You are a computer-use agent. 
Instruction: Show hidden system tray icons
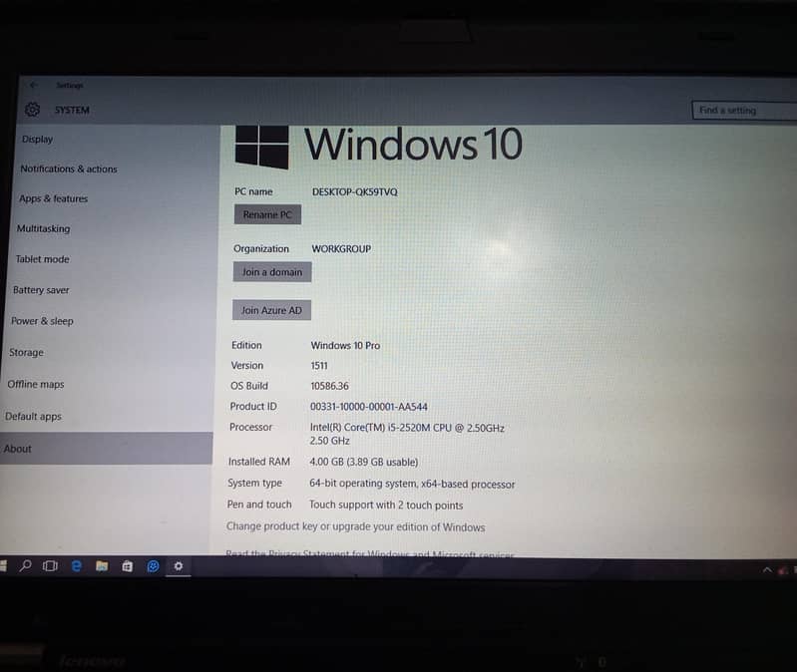(x=767, y=570)
